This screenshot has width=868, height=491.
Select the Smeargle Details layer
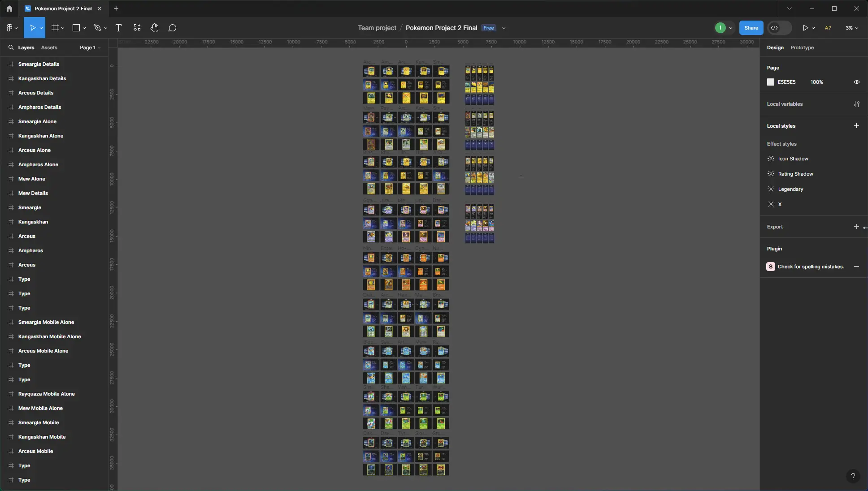click(39, 64)
